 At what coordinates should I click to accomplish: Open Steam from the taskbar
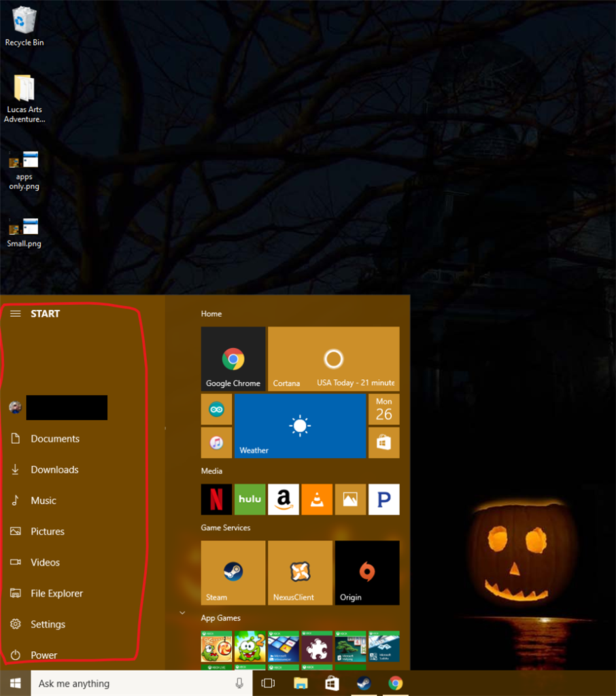[364, 683]
